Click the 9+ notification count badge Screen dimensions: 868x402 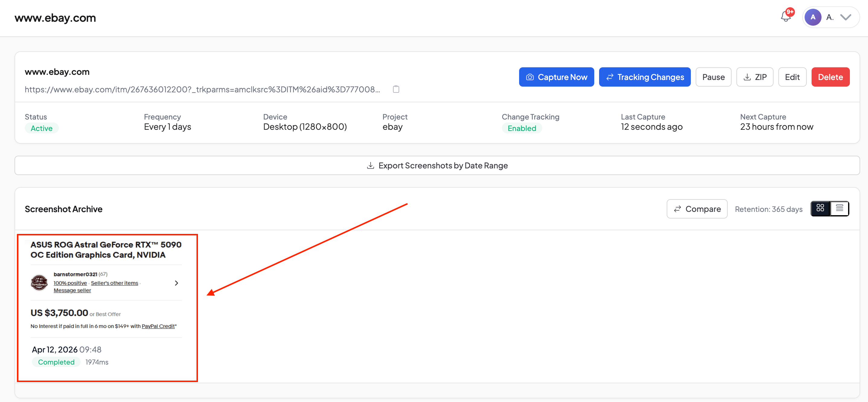(x=790, y=12)
